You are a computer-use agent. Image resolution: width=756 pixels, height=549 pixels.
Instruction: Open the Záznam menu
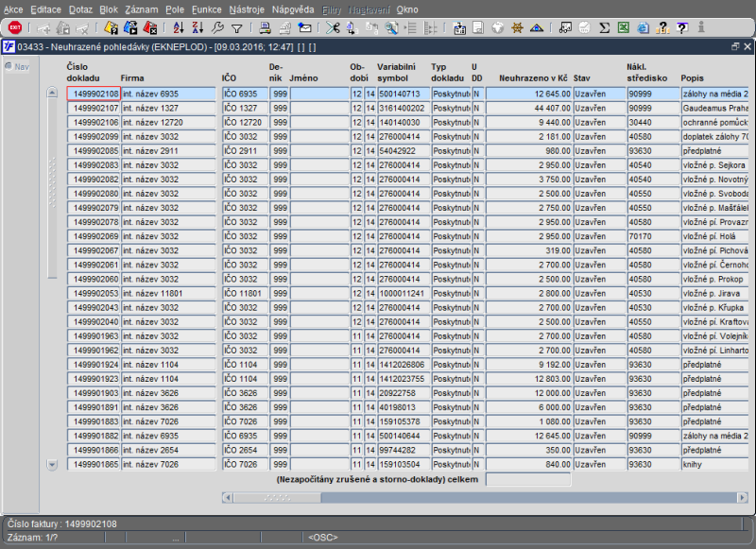[141, 9]
